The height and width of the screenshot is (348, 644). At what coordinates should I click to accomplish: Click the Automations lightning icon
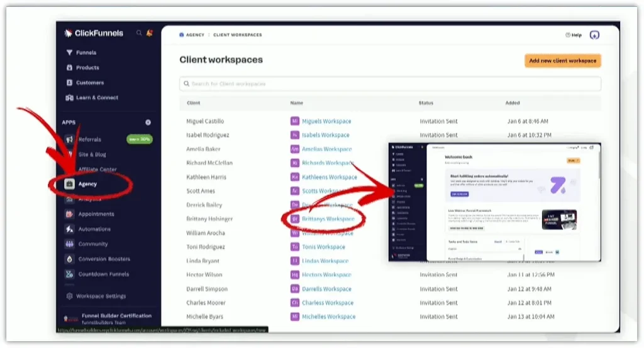[x=69, y=229]
